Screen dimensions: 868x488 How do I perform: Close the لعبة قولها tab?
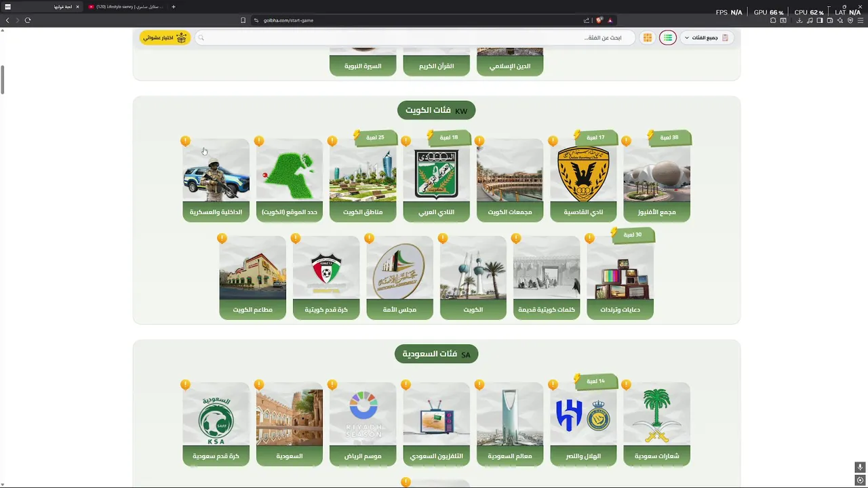click(77, 7)
